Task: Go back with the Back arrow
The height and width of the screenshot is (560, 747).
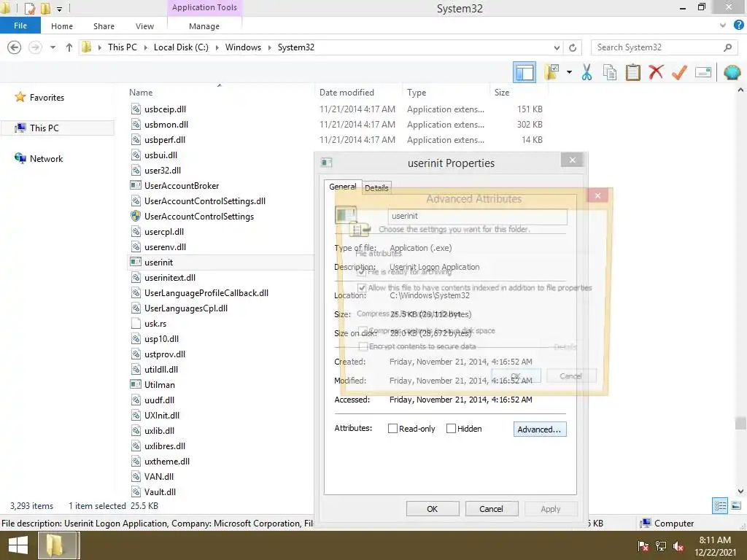Action: click(15, 47)
